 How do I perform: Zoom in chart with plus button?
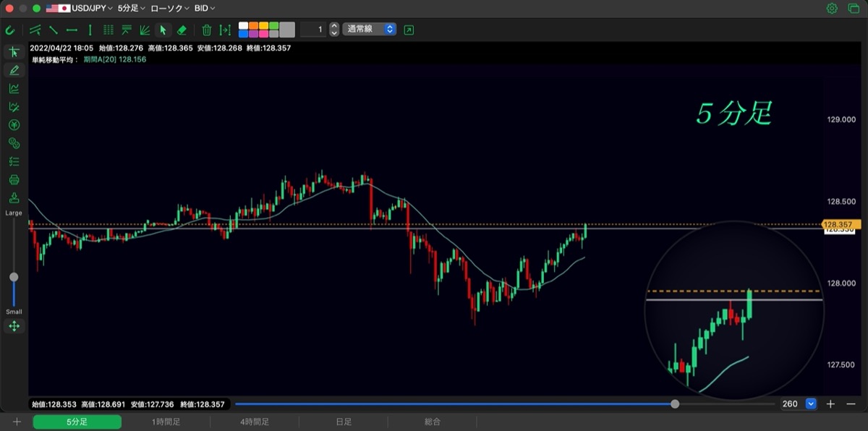830,404
